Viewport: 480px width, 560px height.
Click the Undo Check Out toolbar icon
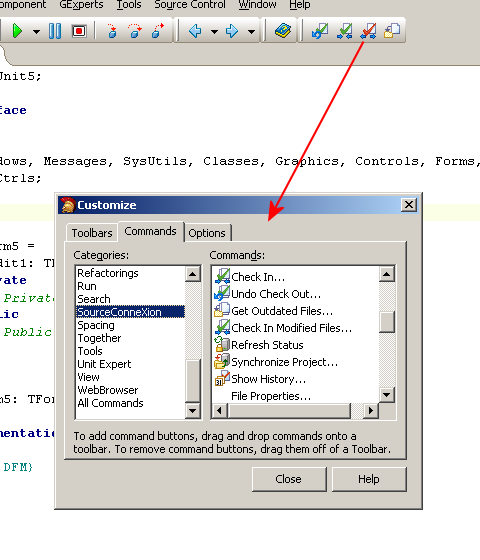(x=320, y=31)
